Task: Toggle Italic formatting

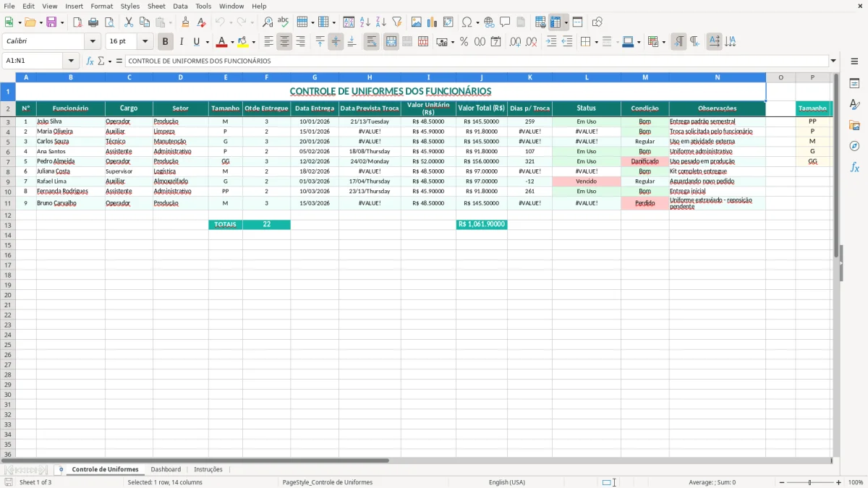Action: click(x=182, y=42)
